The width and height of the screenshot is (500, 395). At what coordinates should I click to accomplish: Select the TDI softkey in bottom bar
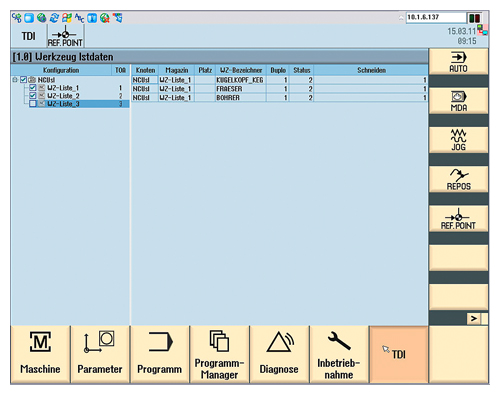pos(399,354)
